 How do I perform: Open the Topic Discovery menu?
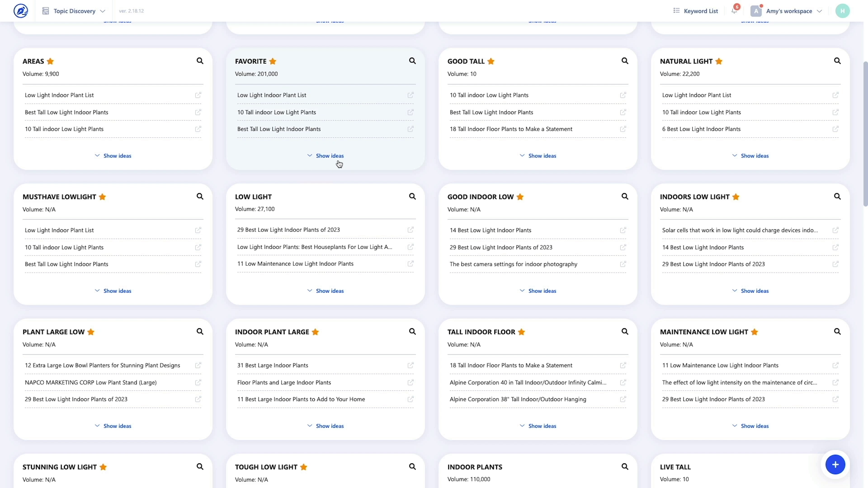click(x=73, y=10)
